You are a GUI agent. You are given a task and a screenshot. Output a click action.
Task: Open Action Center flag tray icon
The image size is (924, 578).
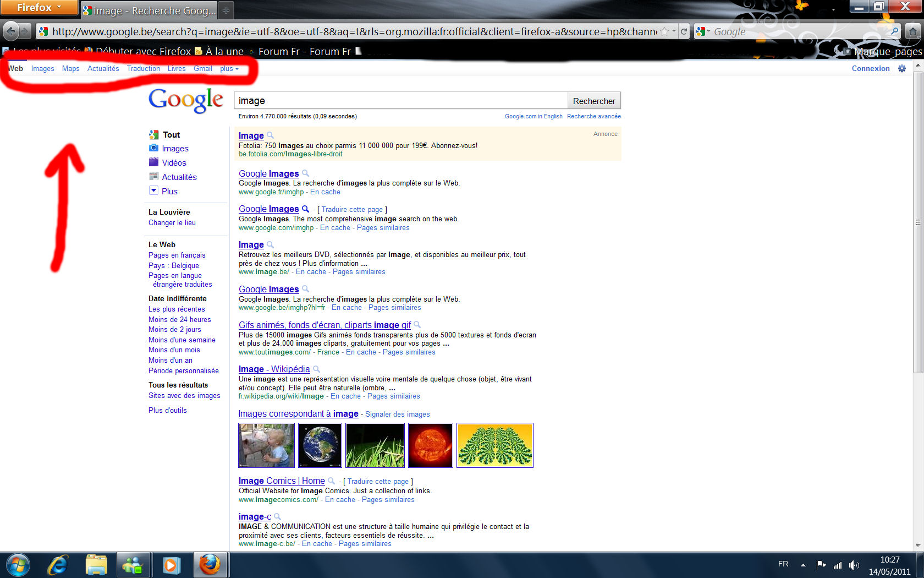tap(821, 565)
